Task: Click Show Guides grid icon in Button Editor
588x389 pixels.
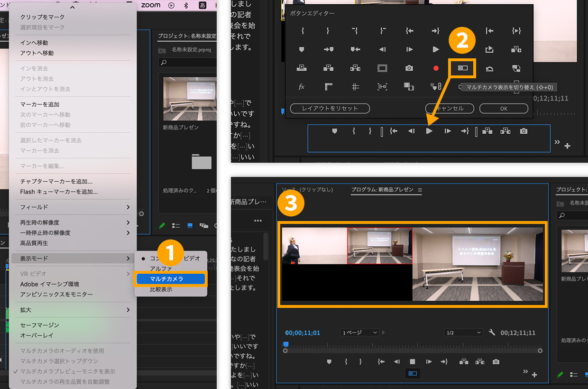Action: click(356, 87)
